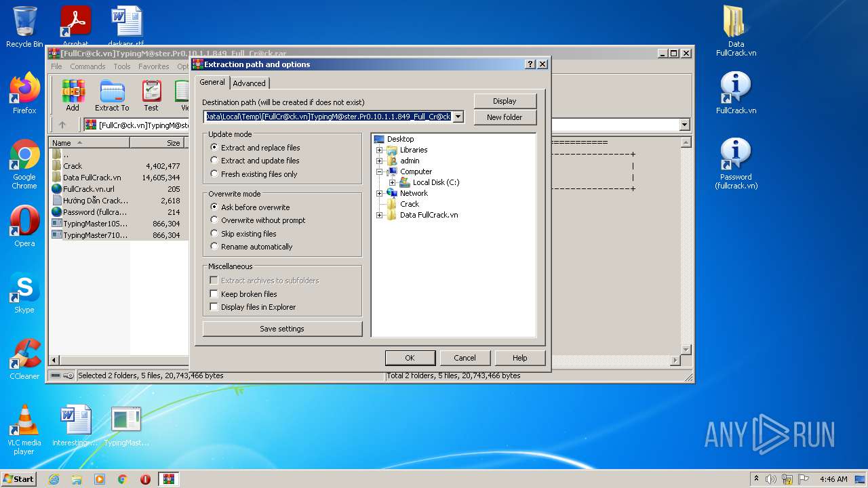This screenshot has width=868, height=488.
Task: Expand Data FullCrack.vn tree node
Action: (380, 215)
